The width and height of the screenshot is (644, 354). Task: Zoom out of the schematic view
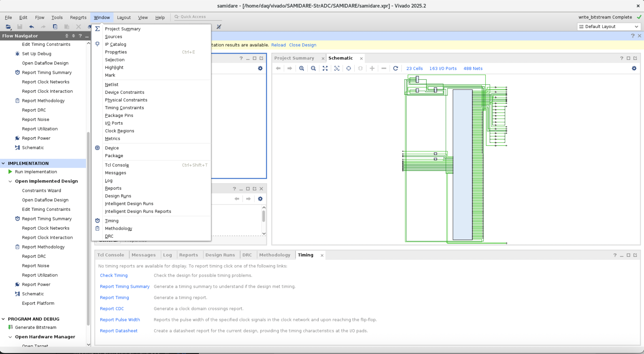pyautogui.click(x=313, y=68)
